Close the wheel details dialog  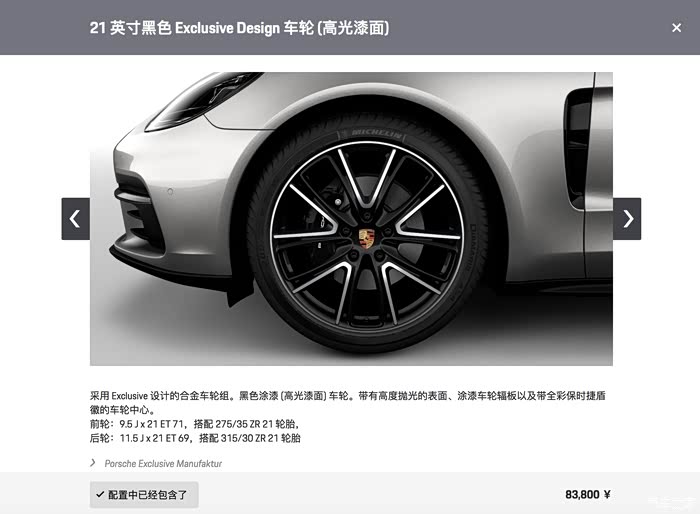[676, 28]
